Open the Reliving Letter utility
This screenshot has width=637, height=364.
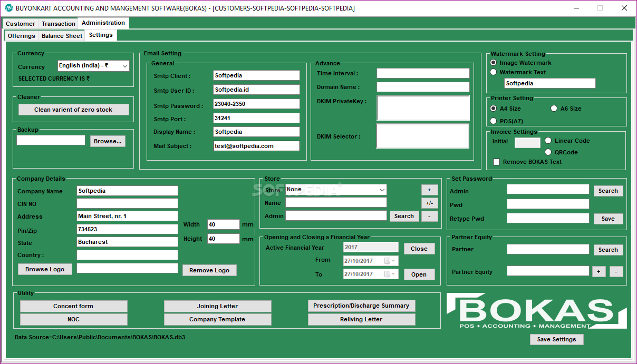tap(361, 319)
